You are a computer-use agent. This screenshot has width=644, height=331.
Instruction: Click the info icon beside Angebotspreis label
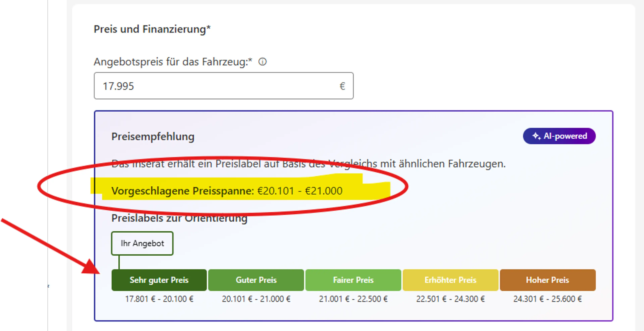click(262, 62)
